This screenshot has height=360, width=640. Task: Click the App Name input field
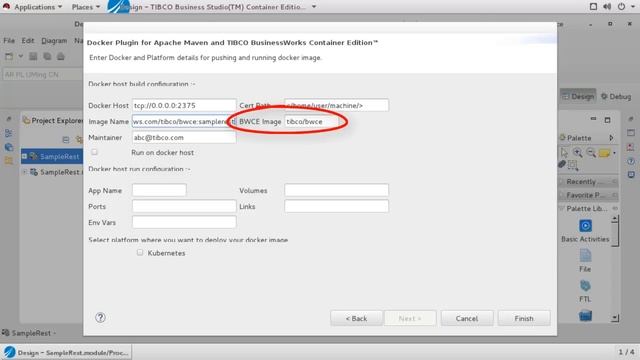coord(159,190)
